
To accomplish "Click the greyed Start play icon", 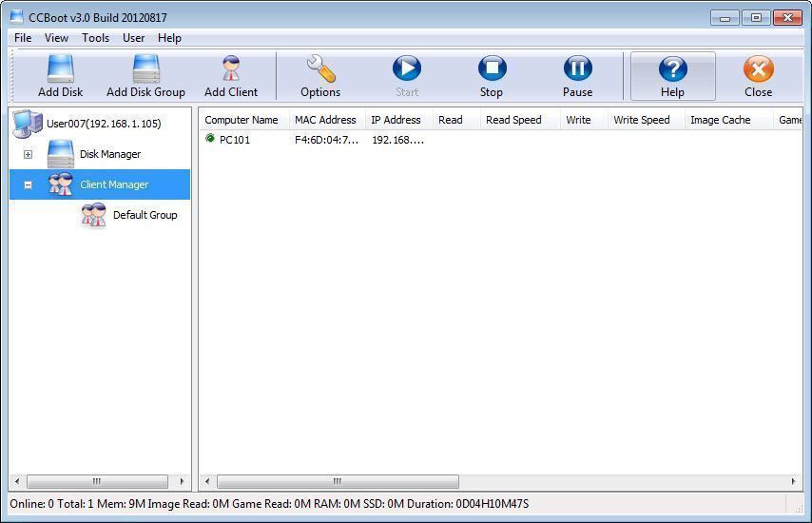I will (407, 68).
